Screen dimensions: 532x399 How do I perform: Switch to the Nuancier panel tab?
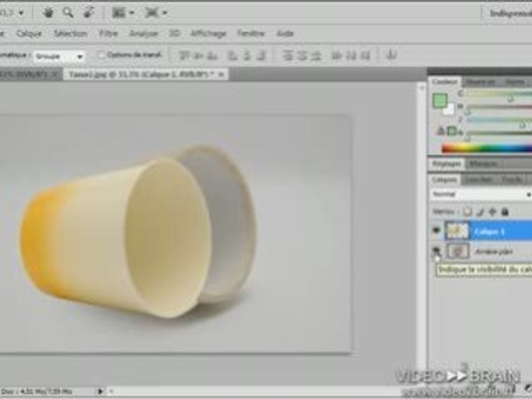pyautogui.click(x=480, y=82)
